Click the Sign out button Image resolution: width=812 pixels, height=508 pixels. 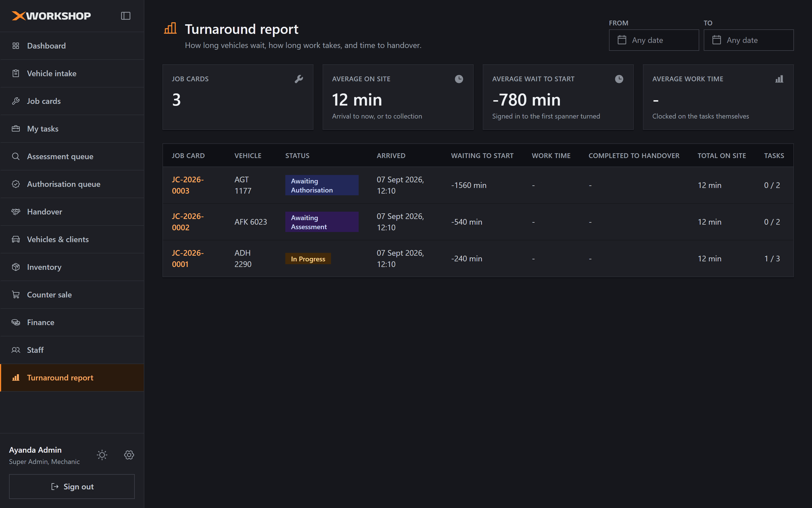(72, 487)
